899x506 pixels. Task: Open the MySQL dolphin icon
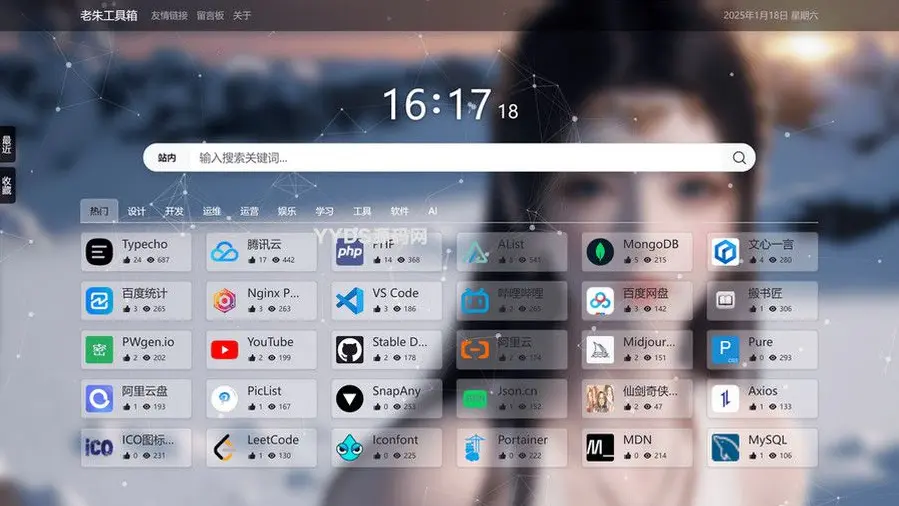pos(725,448)
